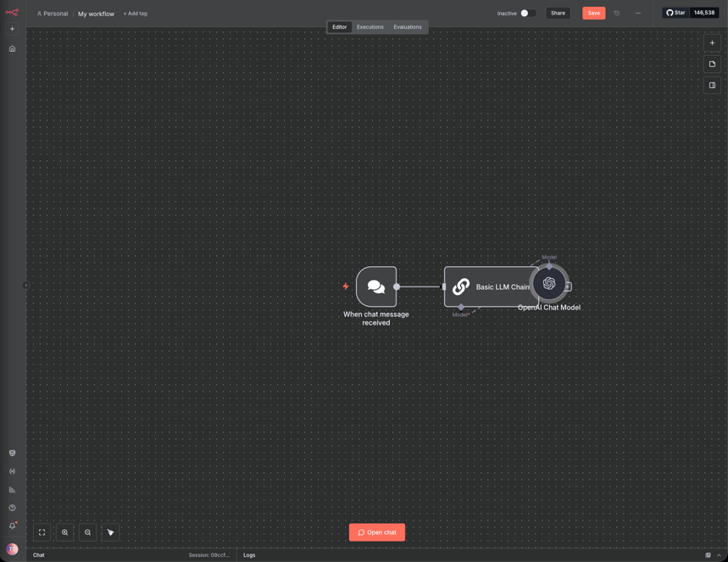This screenshot has width=728, height=562.
Task: Open notifications via the bell icon
Action: coord(12,525)
